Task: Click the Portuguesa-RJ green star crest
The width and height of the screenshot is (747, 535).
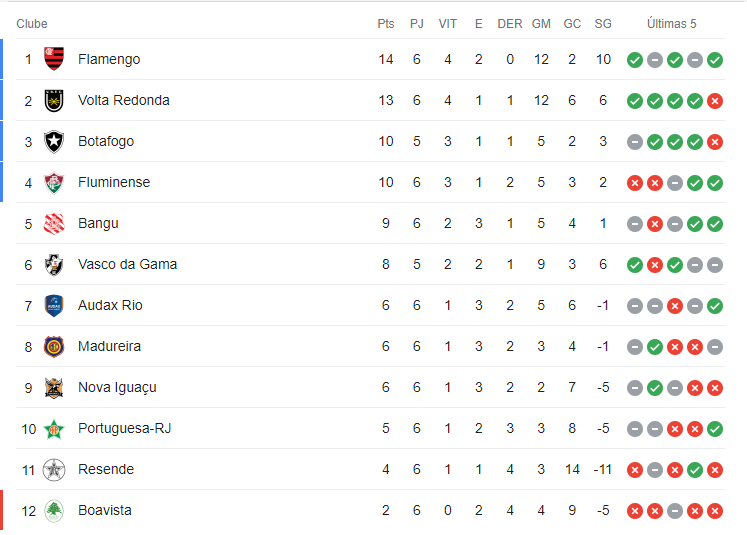Action: pyautogui.click(x=54, y=429)
